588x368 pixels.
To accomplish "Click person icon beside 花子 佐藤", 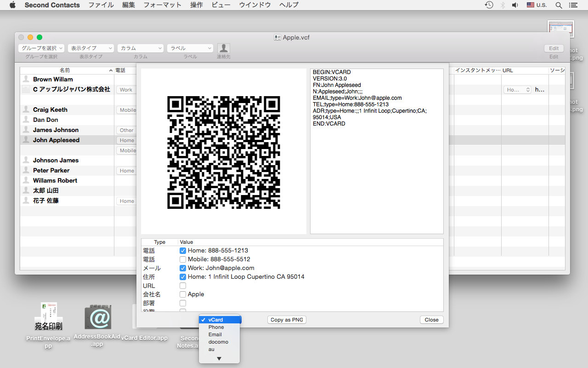I will click(x=26, y=201).
